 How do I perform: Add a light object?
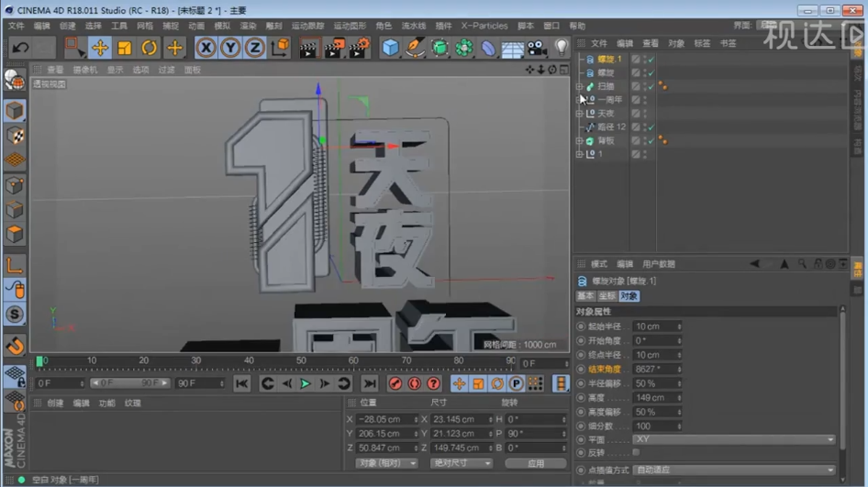[x=562, y=48]
